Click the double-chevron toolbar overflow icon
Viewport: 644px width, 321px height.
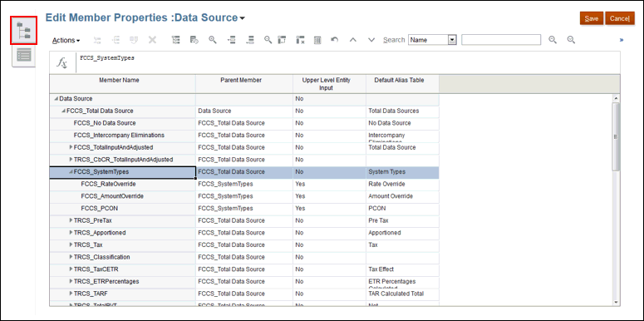point(622,40)
